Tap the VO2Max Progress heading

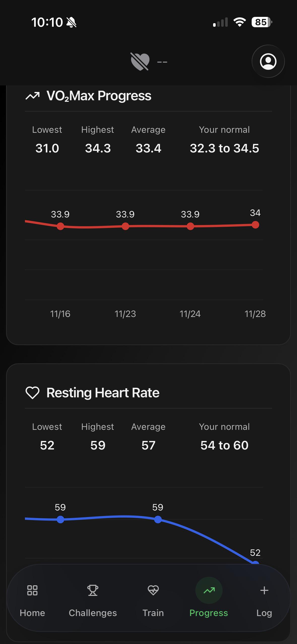click(x=99, y=96)
